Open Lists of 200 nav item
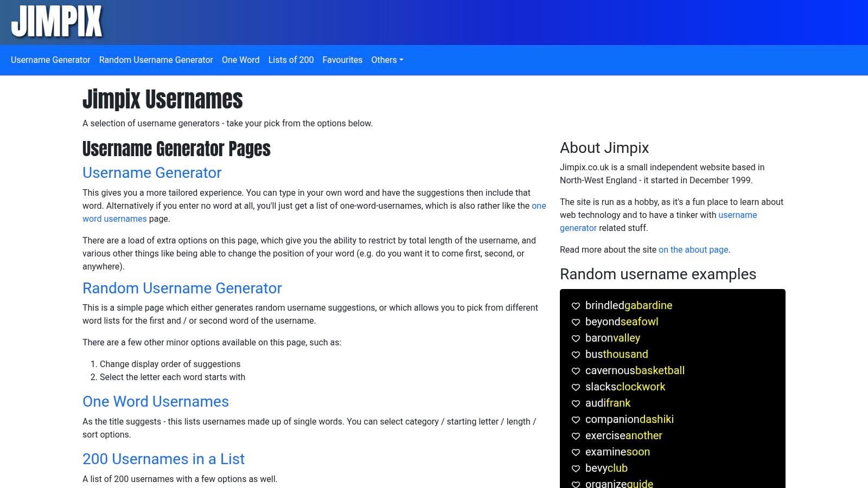 291,60
